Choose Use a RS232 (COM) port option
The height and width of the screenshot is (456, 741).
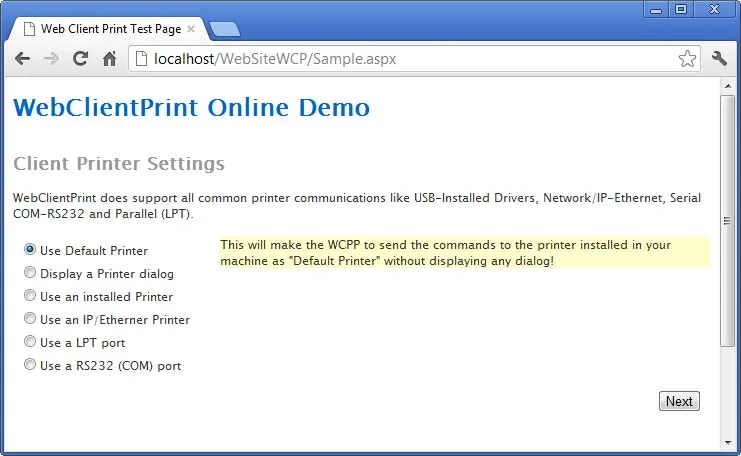[30, 364]
